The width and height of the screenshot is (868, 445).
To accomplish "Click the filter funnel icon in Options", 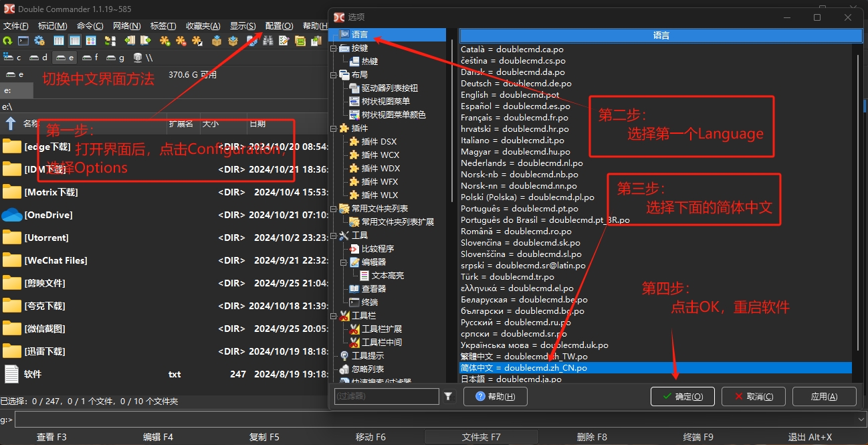I will 448,396.
